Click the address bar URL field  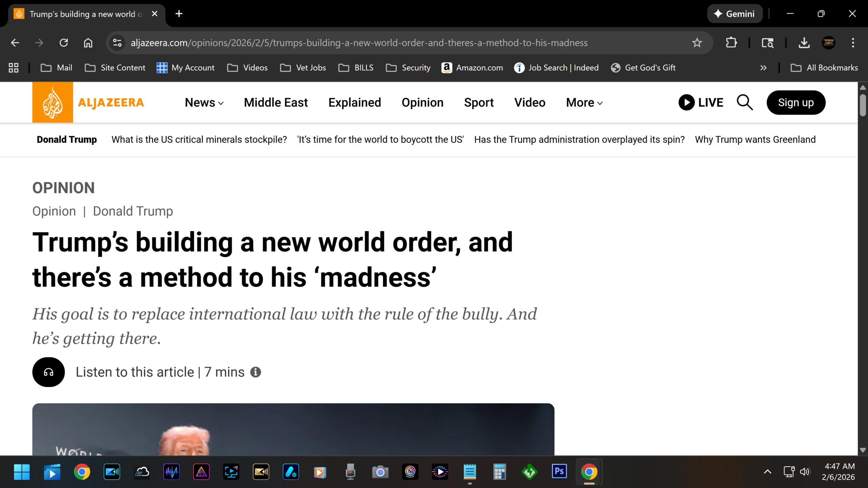[x=359, y=43]
